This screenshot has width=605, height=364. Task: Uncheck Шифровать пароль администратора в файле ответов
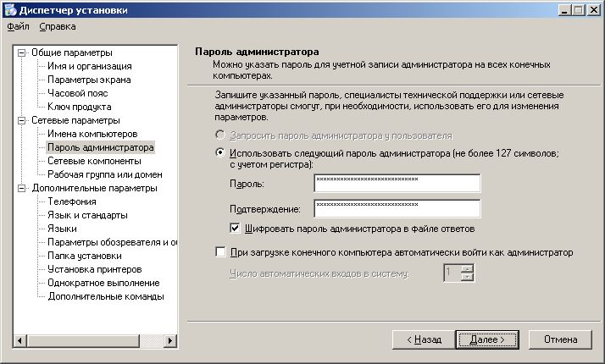[x=236, y=228]
